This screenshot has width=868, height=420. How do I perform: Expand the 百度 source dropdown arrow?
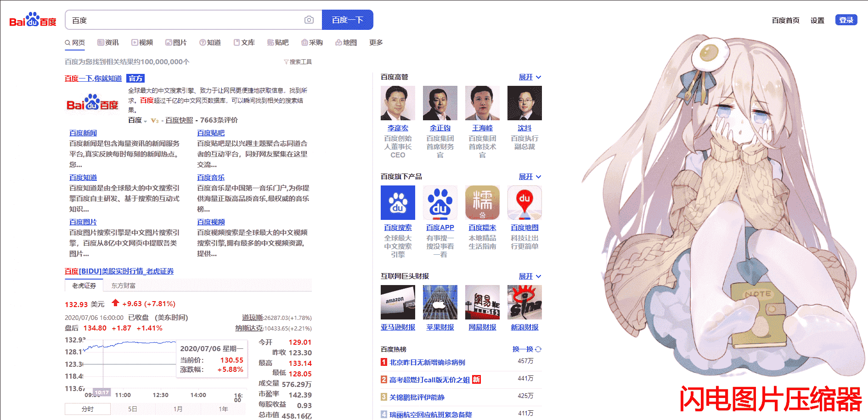pos(145,121)
